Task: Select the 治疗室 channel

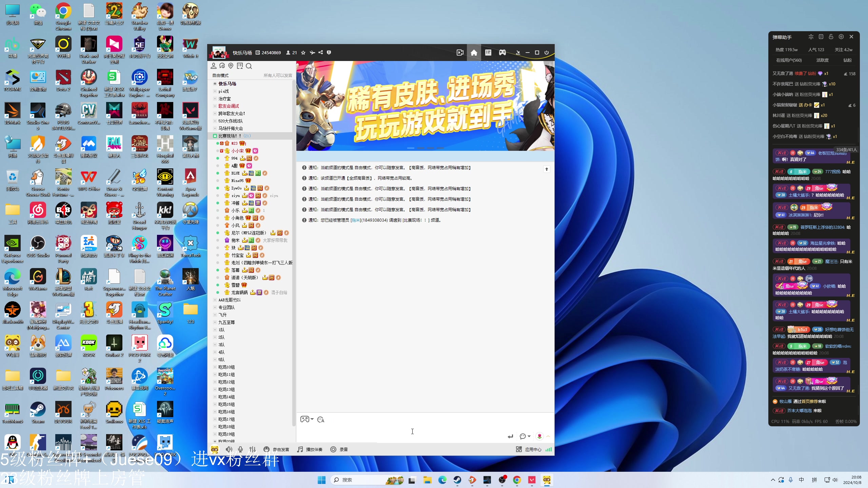Action: point(224,99)
